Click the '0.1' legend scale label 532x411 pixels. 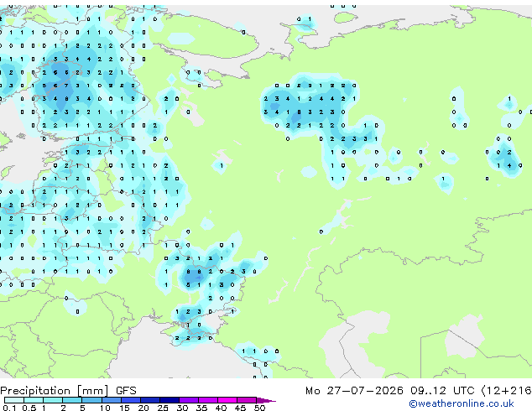coord(9,408)
